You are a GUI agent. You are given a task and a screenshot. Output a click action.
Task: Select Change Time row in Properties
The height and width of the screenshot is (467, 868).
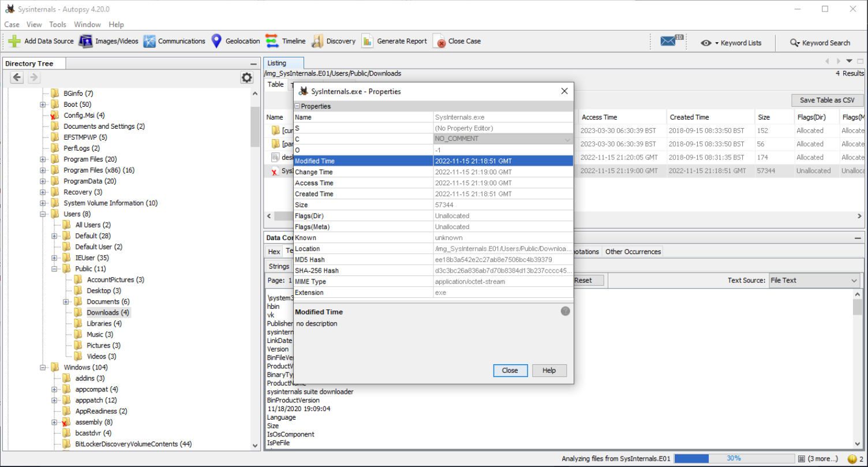[433, 172]
